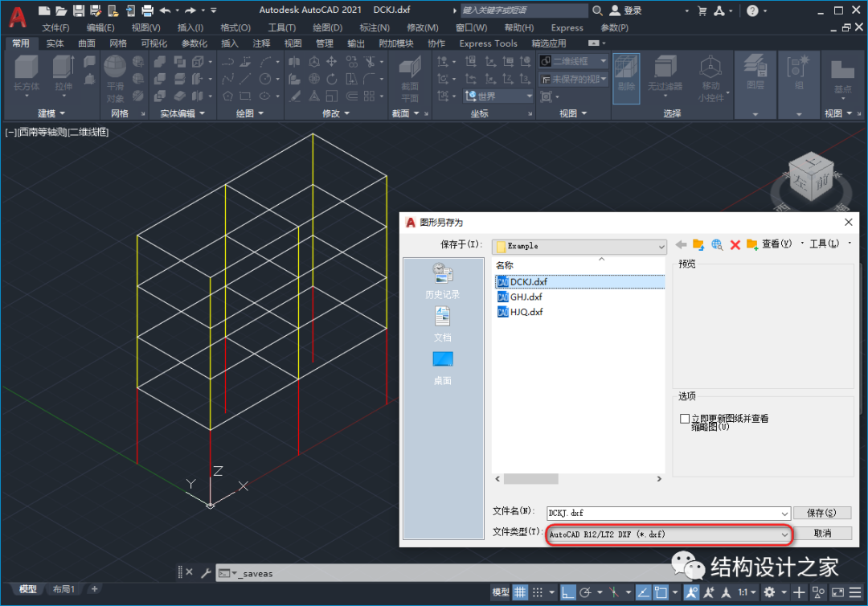Open the Format (格式) menu
Image resolution: width=868 pixels, height=606 pixels.
[x=235, y=27]
